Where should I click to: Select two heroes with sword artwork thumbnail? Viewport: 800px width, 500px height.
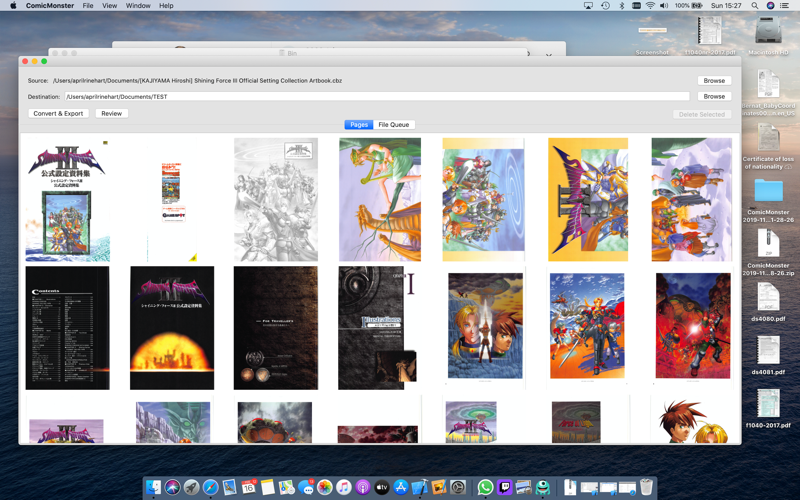click(x=485, y=327)
